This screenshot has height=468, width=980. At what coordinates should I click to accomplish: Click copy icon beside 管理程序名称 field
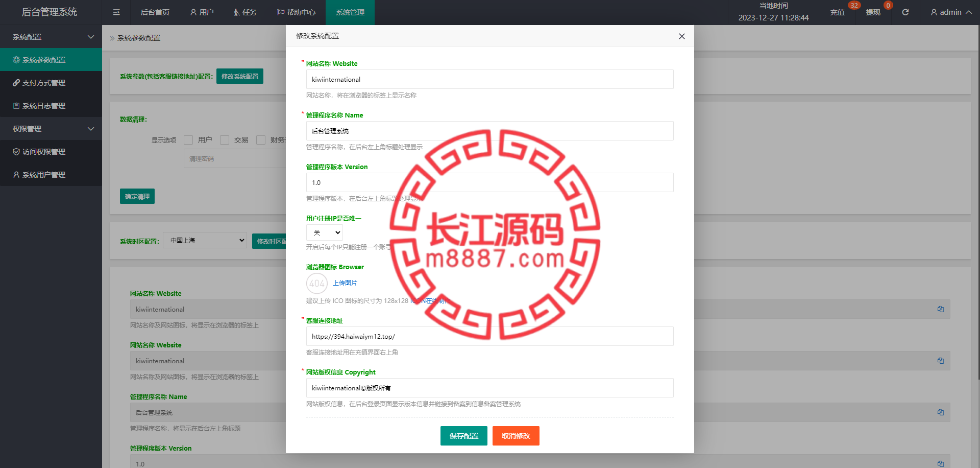(x=940, y=412)
